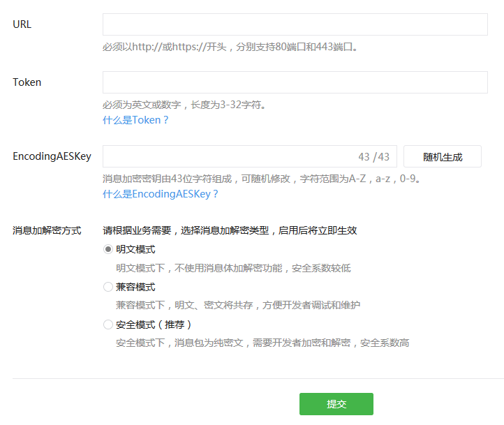Click the URL input field
The image size is (504, 425).
[x=295, y=24]
